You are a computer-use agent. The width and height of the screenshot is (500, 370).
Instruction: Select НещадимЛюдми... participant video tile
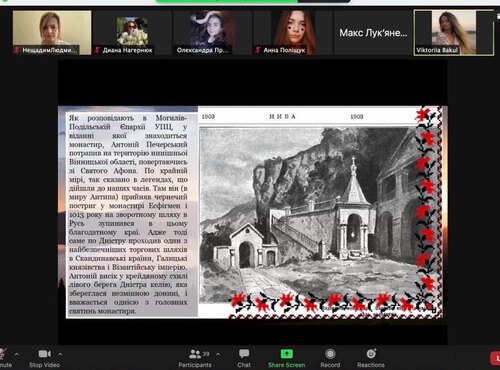52,32
